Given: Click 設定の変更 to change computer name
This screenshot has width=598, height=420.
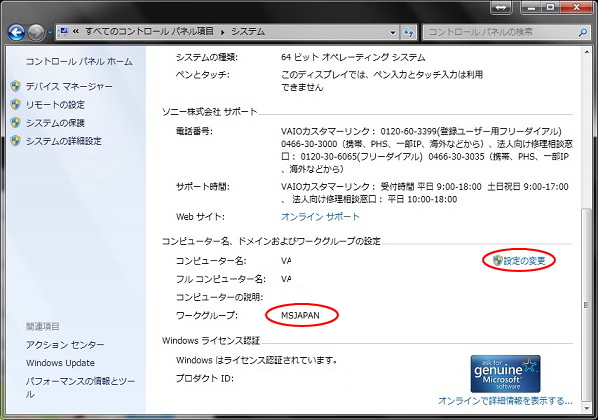Looking at the screenshot, I should (x=524, y=261).
